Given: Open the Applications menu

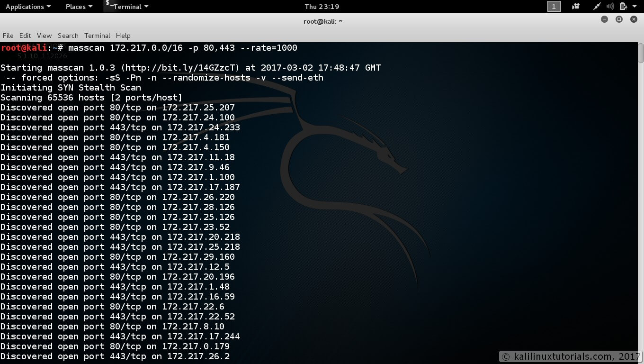Looking at the screenshot, I should (x=28, y=6).
